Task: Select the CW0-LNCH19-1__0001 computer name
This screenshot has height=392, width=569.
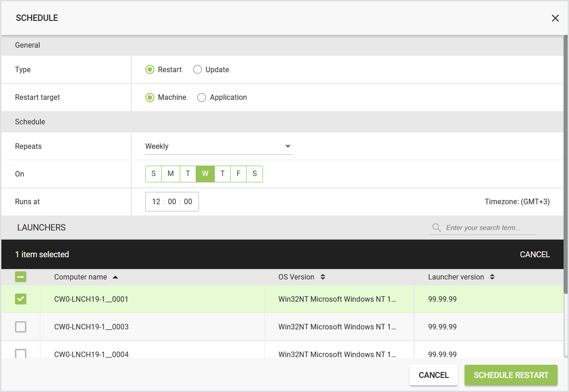Action: [91, 299]
